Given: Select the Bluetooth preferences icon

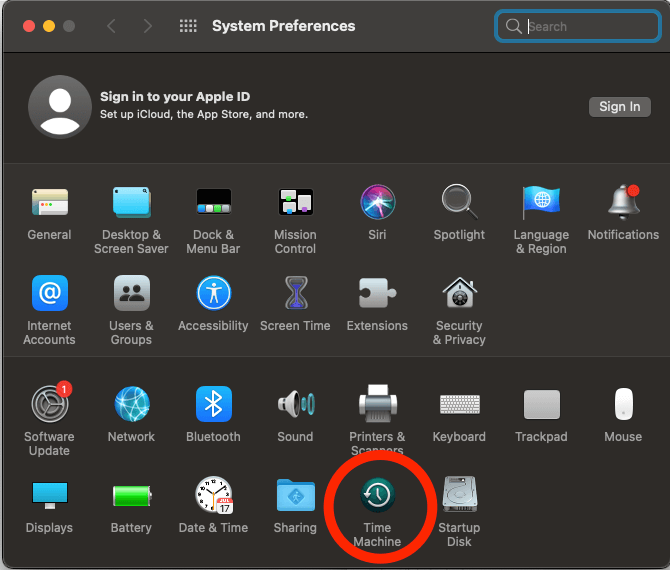Looking at the screenshot, I should coord(213,405).
